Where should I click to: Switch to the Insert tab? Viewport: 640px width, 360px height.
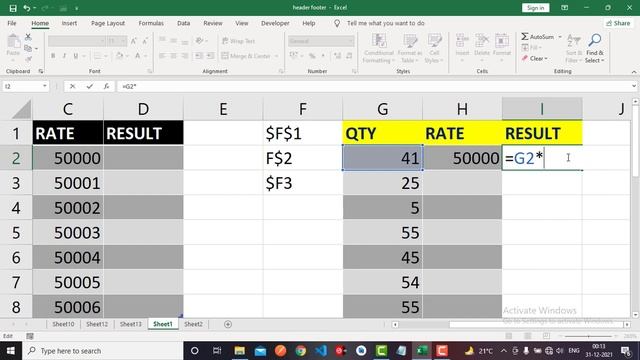[x=69, y=23]
